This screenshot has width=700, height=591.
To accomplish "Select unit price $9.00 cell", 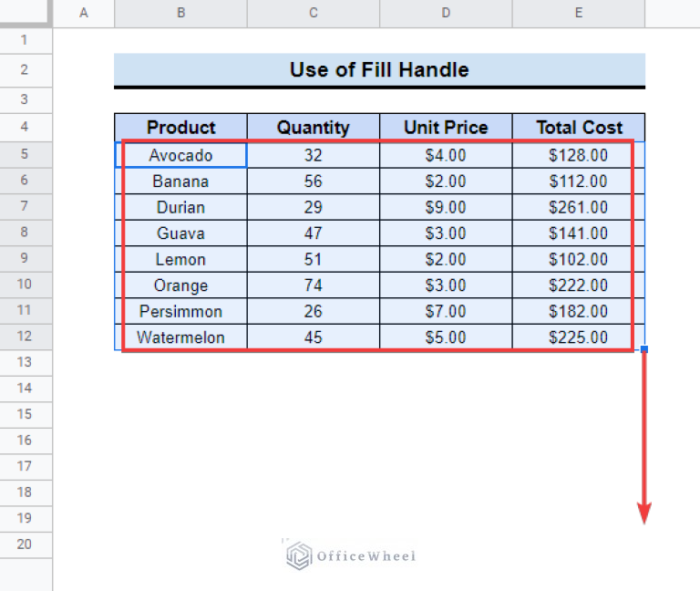I will 446,207.
